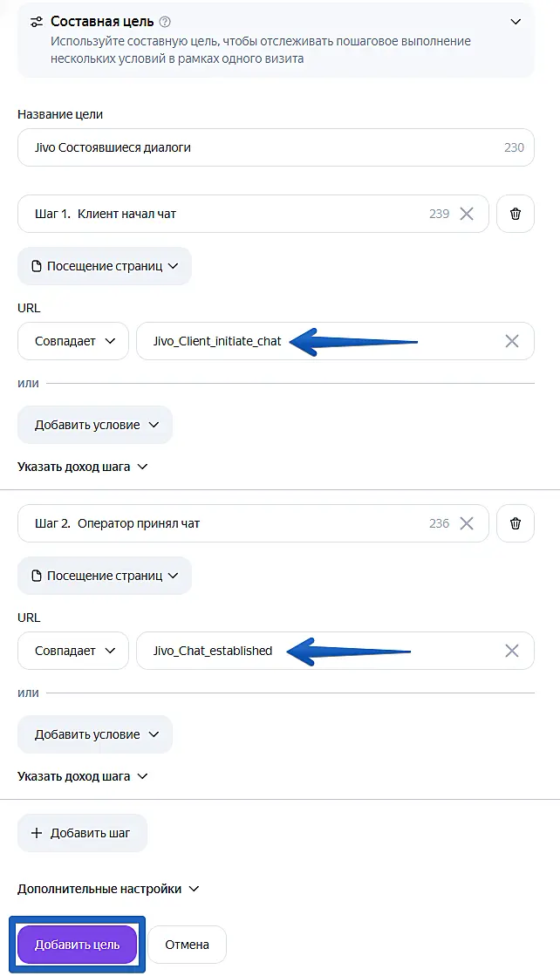Expand Дополнительные настройки section

[x=108, y=889]
